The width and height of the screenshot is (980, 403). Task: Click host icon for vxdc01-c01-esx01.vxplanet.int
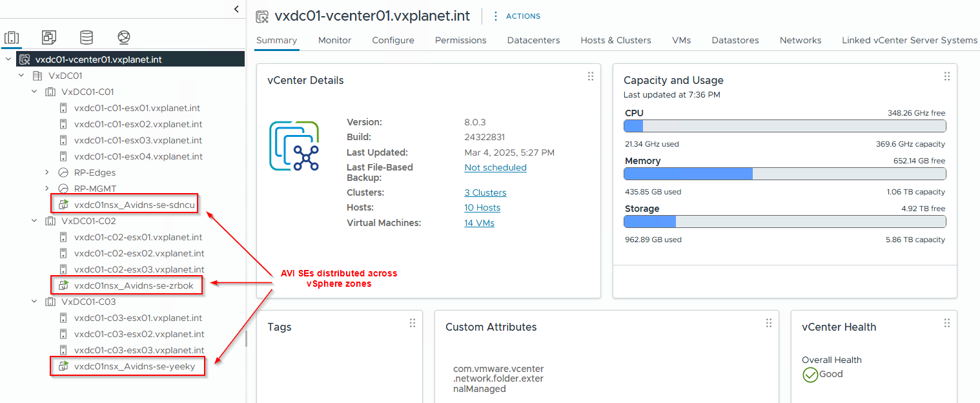tap(63, 108)
